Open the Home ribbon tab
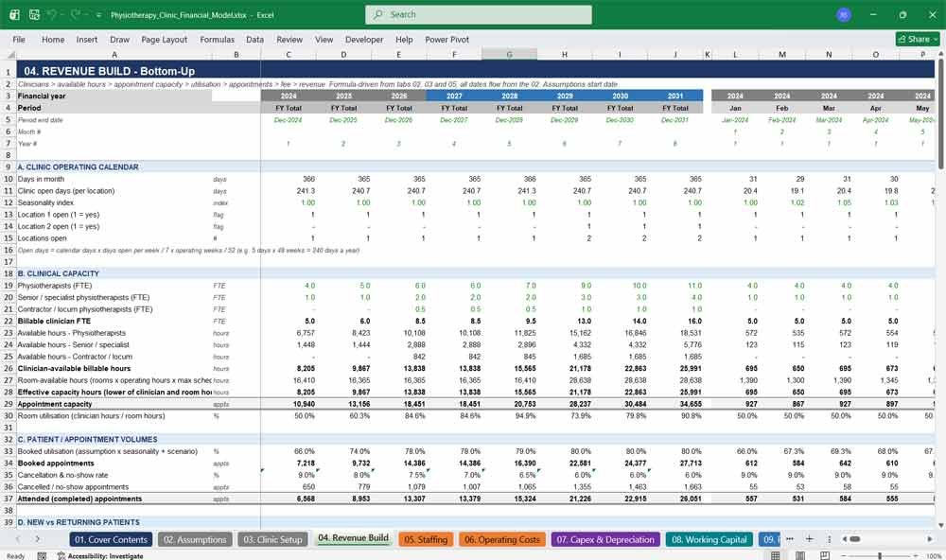 [53, 39]
